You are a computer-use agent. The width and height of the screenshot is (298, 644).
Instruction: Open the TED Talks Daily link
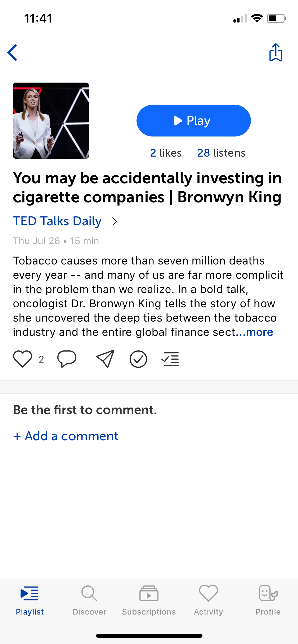(57, 221)
